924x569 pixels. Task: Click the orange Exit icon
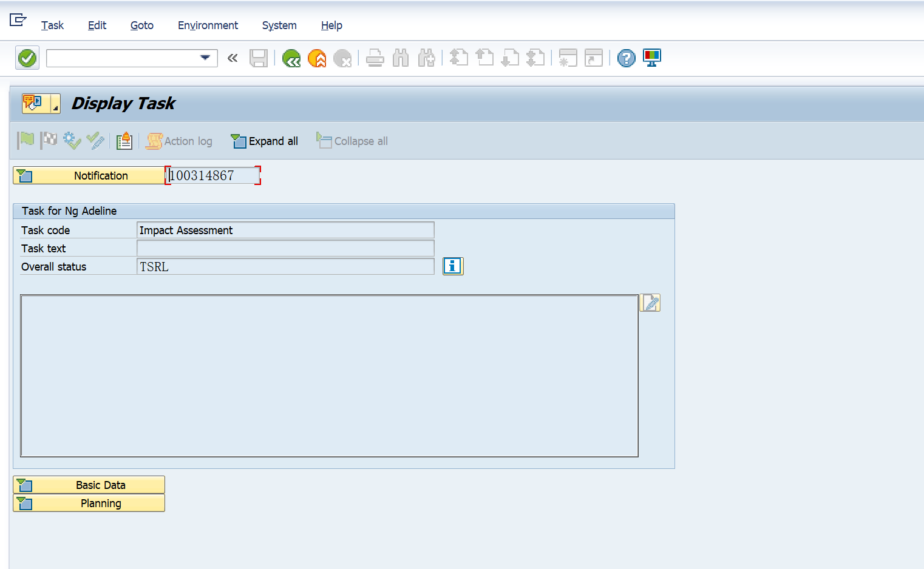click(317, 58)
